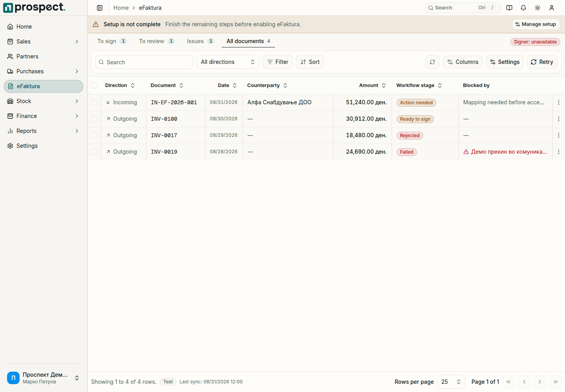Go to the next page
The width and height of the screenshot is (565, 392).
point(540,382)
